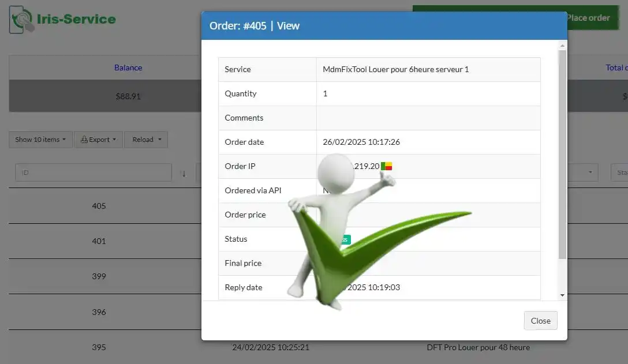The height and width of the screenshot is (364, 628).
Task: Open the Show 10 items dropdown
Action: [40, 140]
